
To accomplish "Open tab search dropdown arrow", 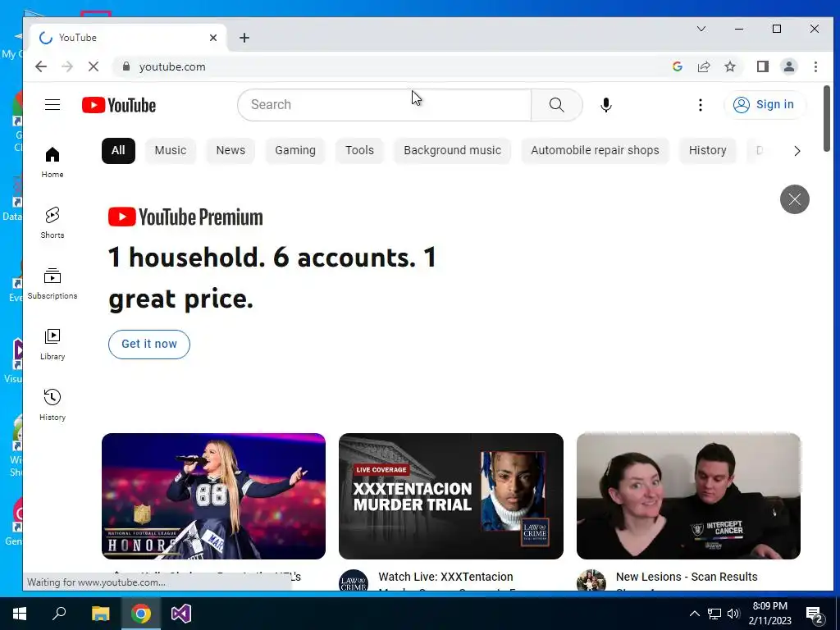I will pos(701,29).
